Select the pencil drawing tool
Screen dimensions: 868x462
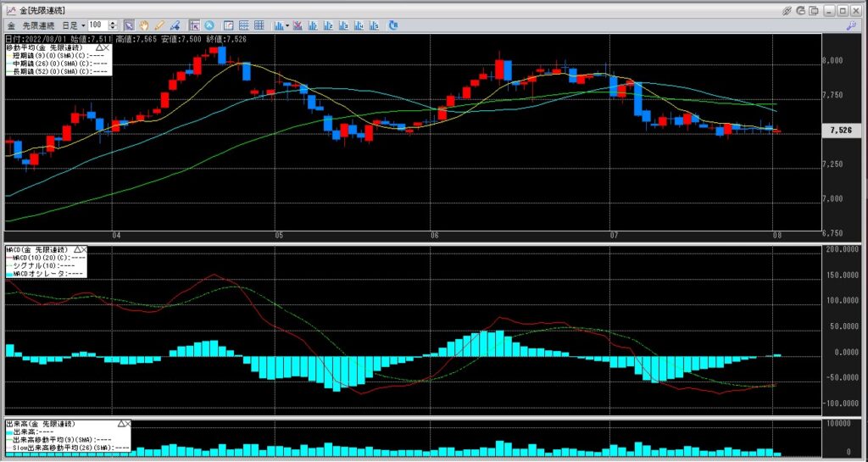pos(159,25)
